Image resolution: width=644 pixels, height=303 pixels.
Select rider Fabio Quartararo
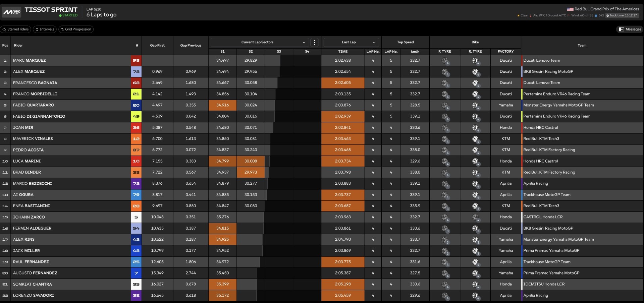(x=34, y=105)
